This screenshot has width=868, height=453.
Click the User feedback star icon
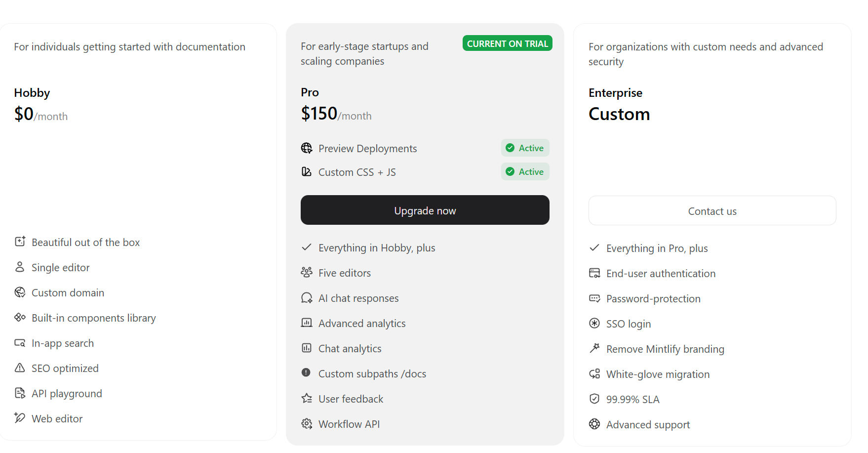[307, 399]
